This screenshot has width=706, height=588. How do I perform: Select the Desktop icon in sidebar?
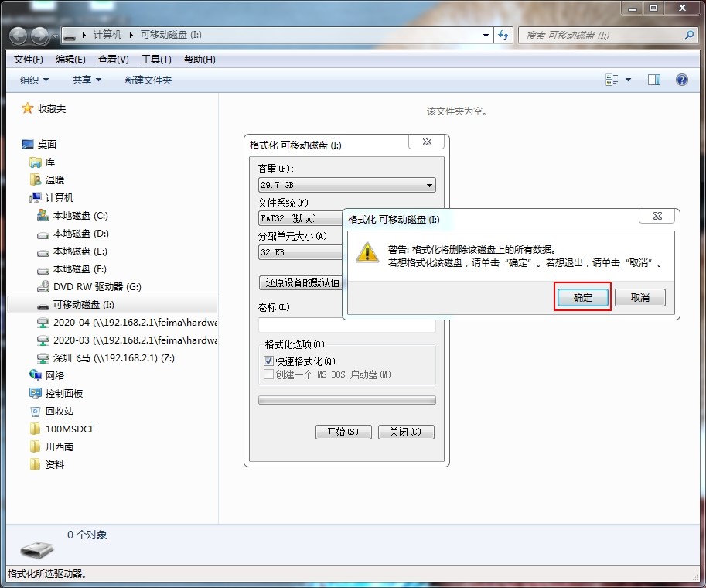point(28,145)
